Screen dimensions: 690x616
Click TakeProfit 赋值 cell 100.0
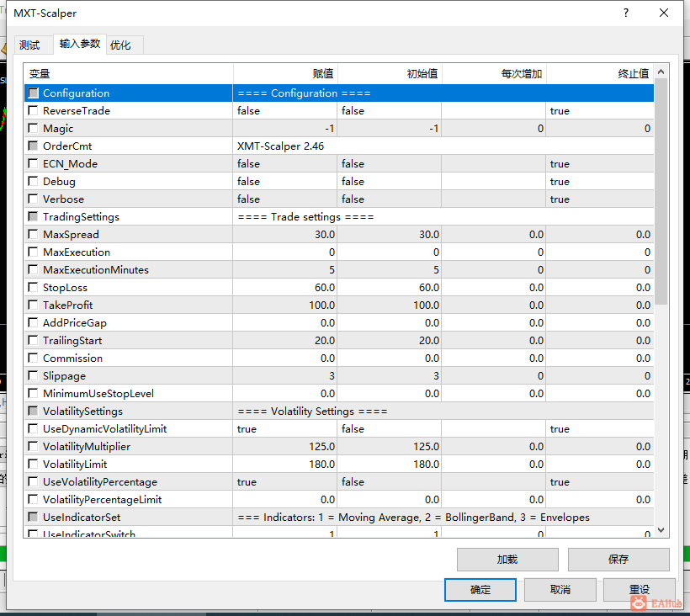285,305
